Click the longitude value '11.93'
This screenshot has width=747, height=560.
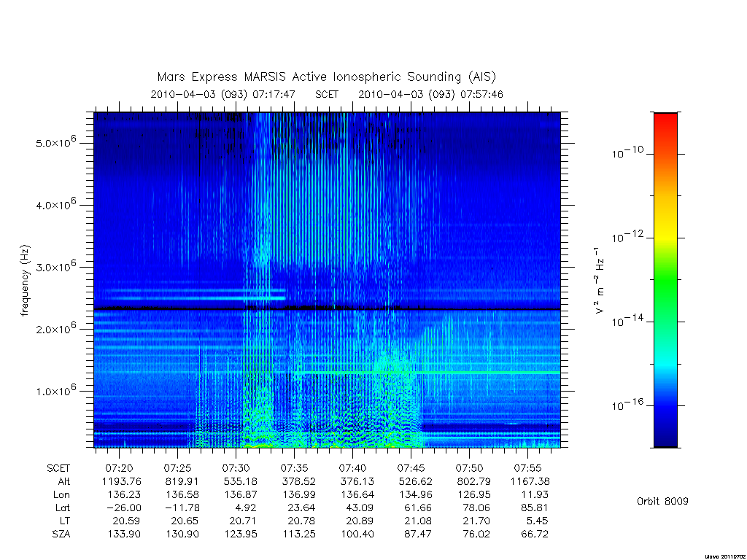pyautogui.click(x=535, y=495)
